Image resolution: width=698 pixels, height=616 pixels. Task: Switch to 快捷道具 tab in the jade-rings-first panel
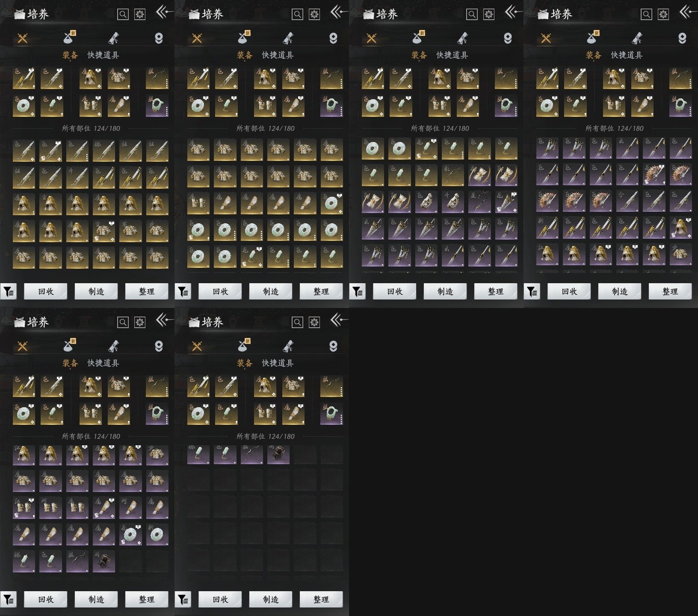[452, 55]
